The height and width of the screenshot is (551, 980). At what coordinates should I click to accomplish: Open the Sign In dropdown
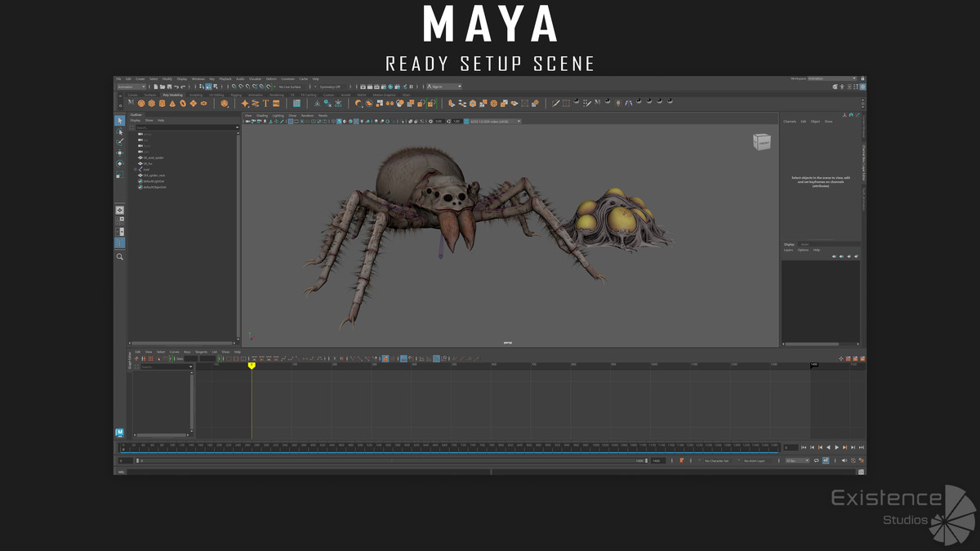coord(444,87)
